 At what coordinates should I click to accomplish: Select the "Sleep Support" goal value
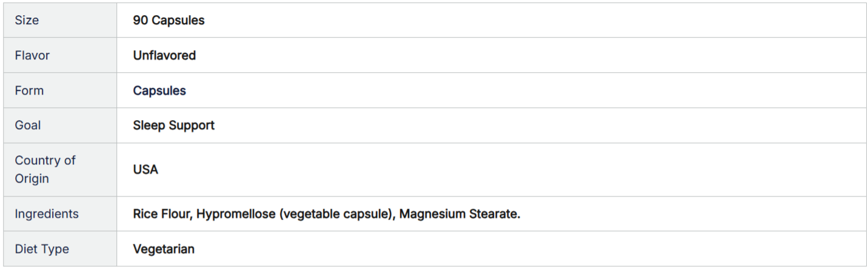[173, 126]
